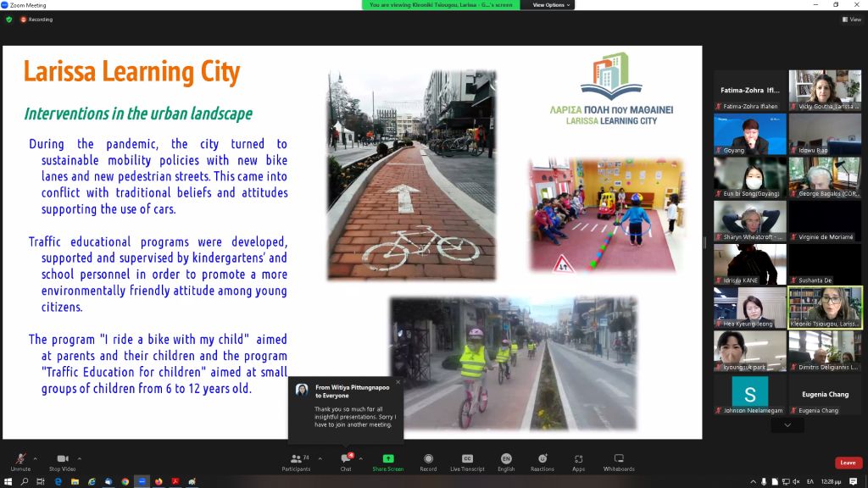The height and width of the screenshot is (488, 868).
Task: Open Zoom Apps
Action: coord(578,459)
